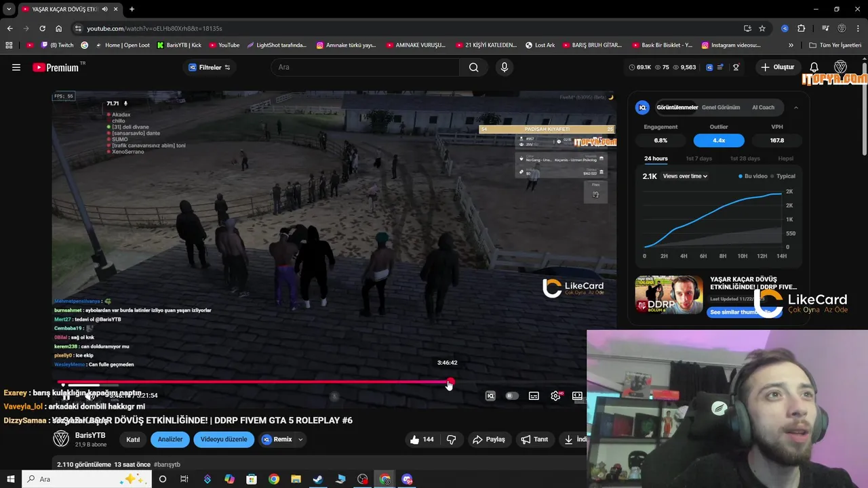868x488 pixels.
Task: Open the BarisYTB channel name link
Action: (90, 435)
